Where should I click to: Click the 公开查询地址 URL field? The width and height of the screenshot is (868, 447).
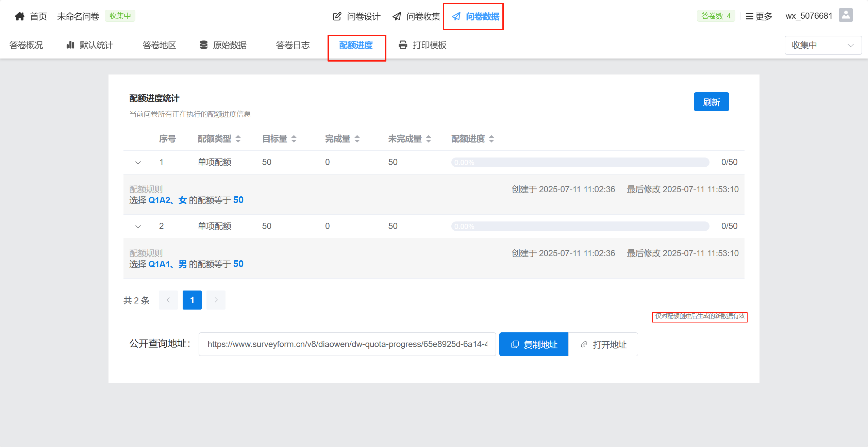[x=347, y=344]
